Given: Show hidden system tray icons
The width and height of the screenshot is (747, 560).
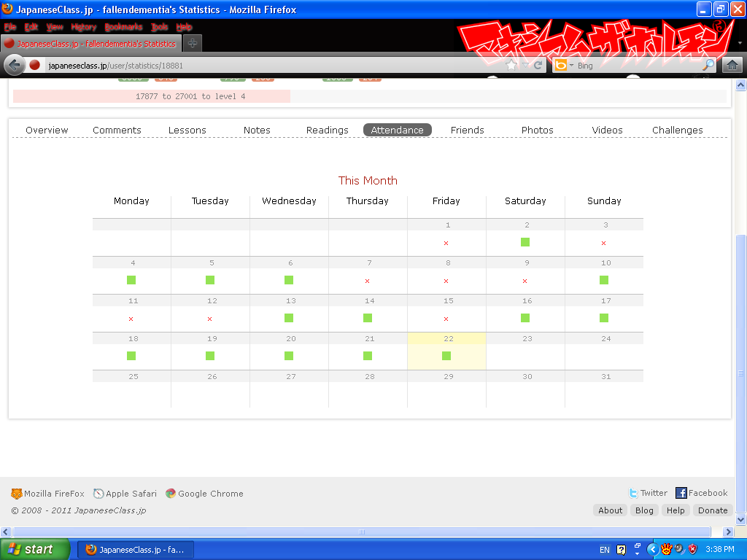Looking at the screenshot, I should coord(653,549).
